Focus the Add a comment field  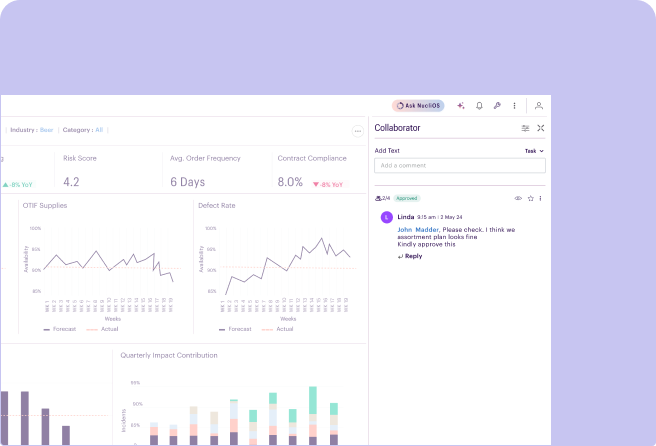click(x=460, y=166)
